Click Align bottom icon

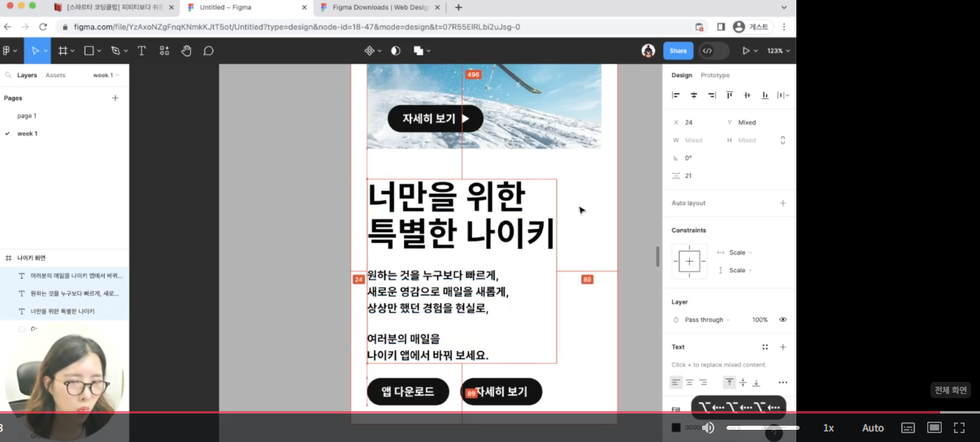(x=765, y=95)
